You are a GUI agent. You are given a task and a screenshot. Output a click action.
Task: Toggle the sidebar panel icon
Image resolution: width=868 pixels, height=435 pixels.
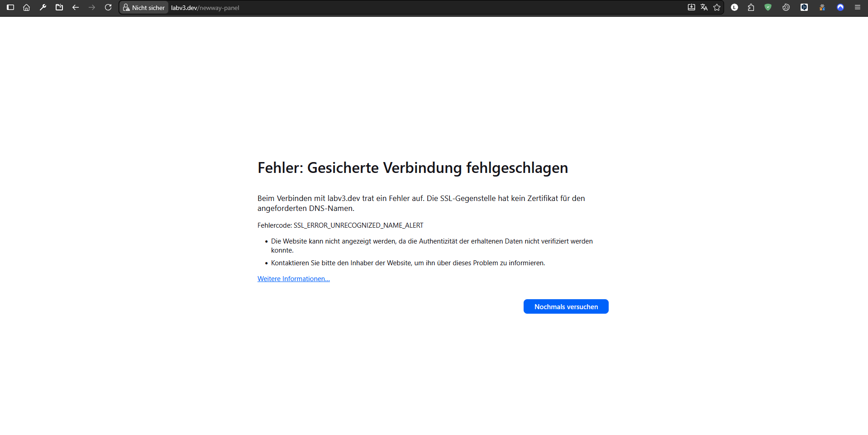[10, 8]
